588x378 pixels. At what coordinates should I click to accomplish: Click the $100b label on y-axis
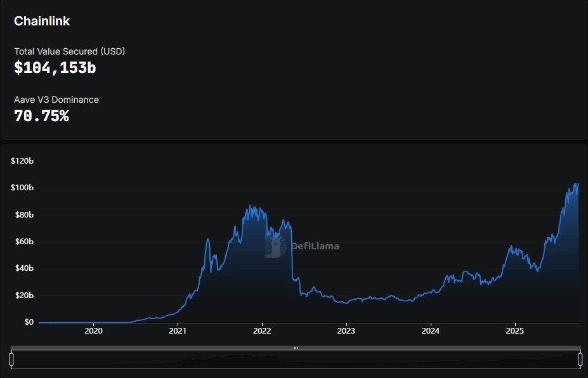pyautogui.click(x=22, y=188)
